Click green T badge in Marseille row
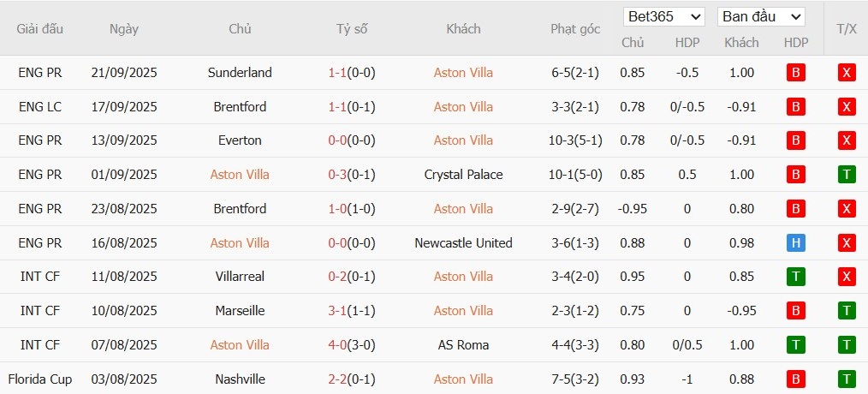This screenshot has height=394, width=868. pyautogui.click(x=847, y=311)
